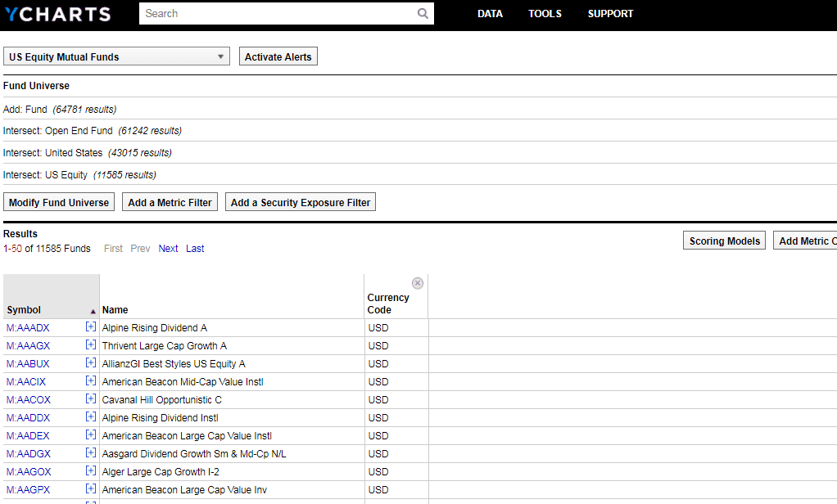Image resolution: width=837 pixels, height=504 pixels.
Task: Open the US Equity Mutual Funds dropdown
Action: click(x=116, y=56)
